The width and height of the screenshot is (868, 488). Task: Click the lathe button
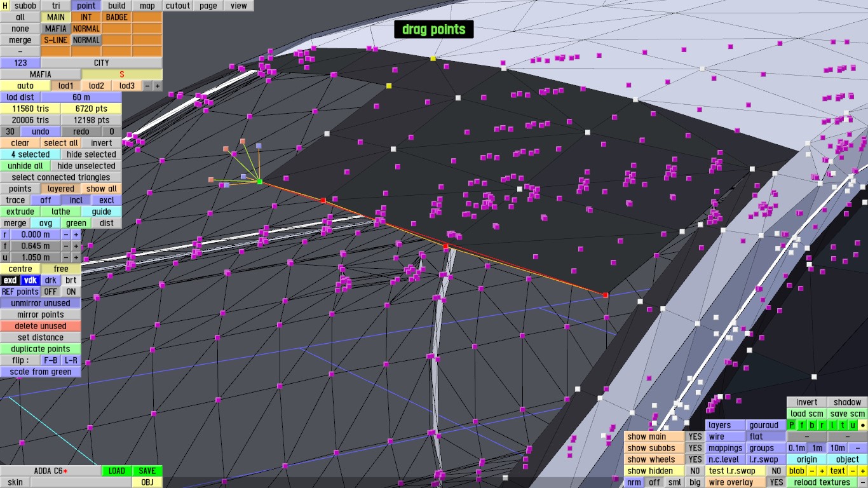(61, 212)
